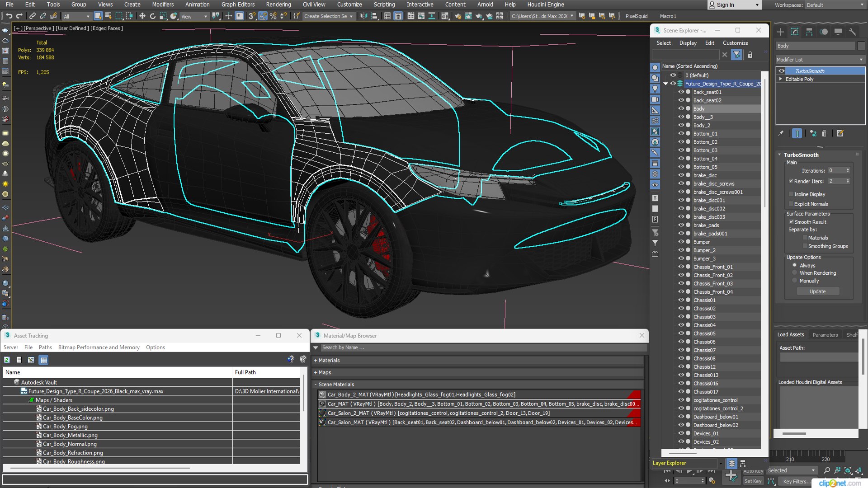Expand the Editable Poly modifier entry
This screenshot has width=868, height=488.
(781, 79)
